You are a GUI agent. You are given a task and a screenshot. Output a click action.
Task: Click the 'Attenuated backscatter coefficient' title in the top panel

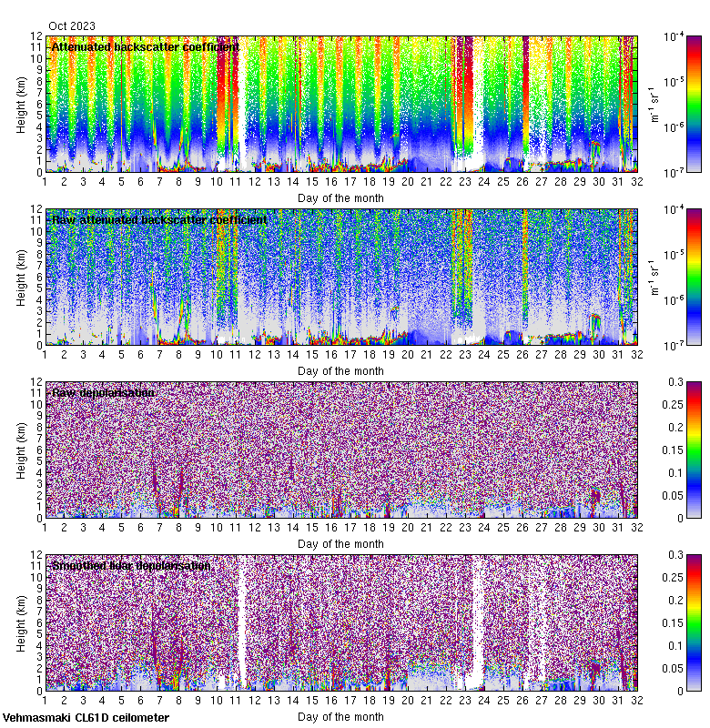[146, 46]
